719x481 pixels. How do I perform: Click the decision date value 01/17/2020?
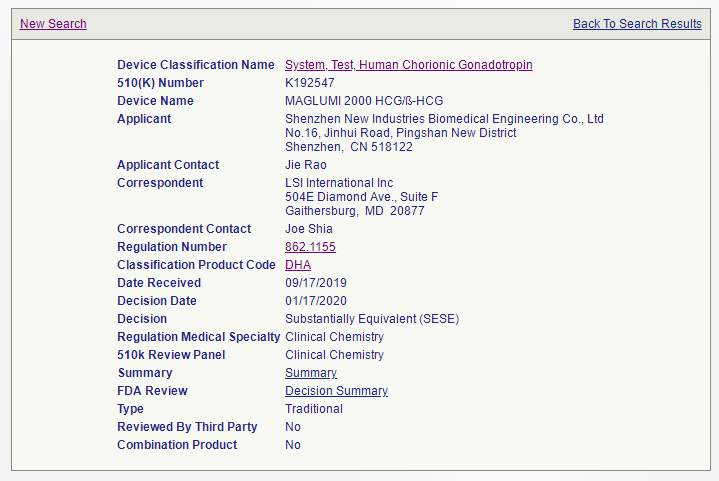pyautogui.click(x=315, y=301)
